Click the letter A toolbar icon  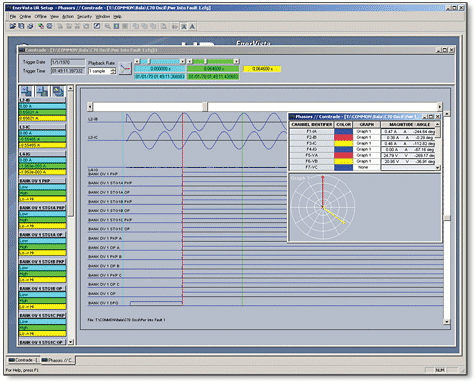(192, 26)
